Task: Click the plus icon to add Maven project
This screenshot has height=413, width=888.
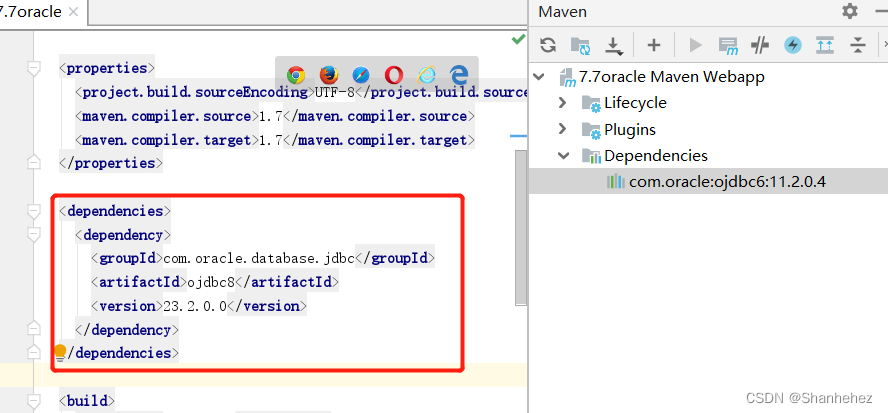Action: click(x=654, y=45)
